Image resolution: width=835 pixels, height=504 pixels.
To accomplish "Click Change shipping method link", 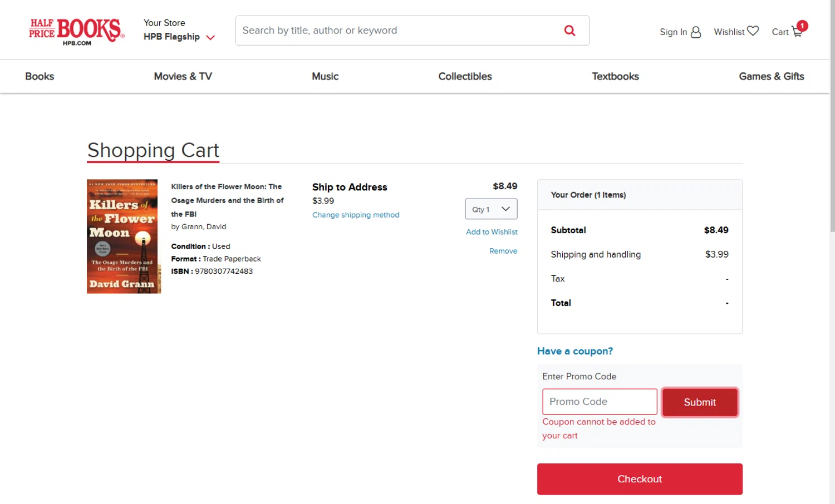I will pos(356,215).
